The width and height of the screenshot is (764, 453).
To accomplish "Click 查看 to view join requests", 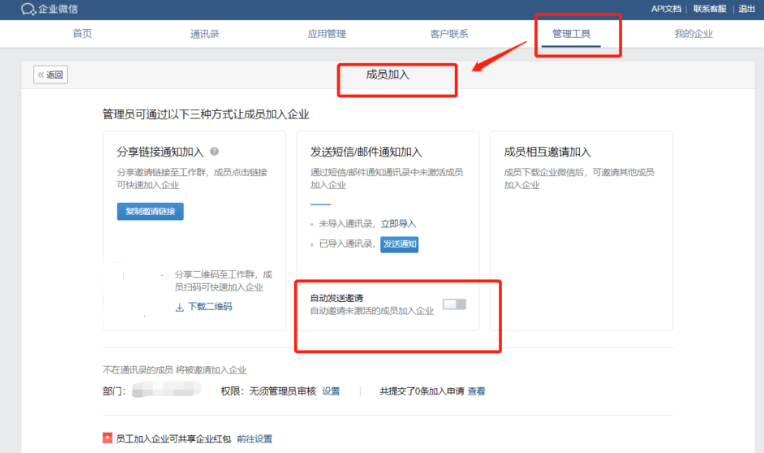I will pyautogui.click(x=476, y=391).
